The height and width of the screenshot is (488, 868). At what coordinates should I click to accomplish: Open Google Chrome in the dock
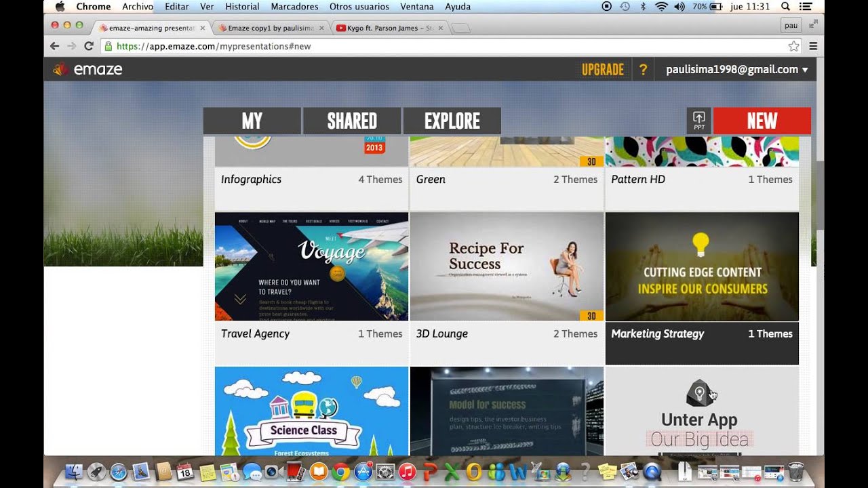point(341,471)
